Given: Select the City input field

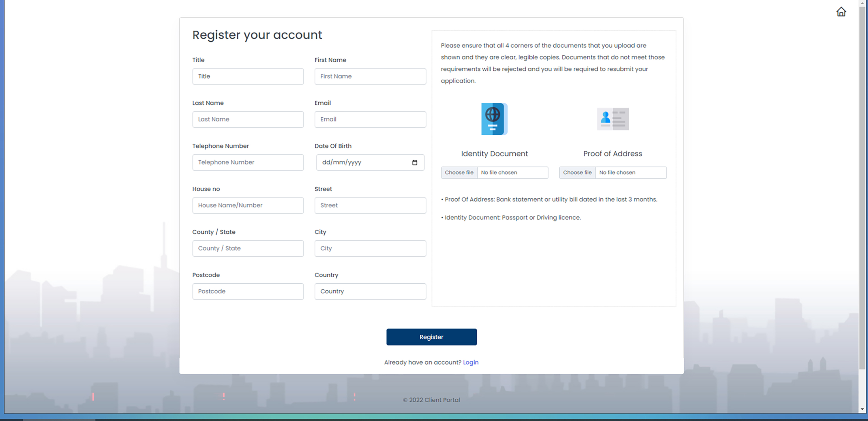Looking at the screenshot, I should tap(370, 249).
